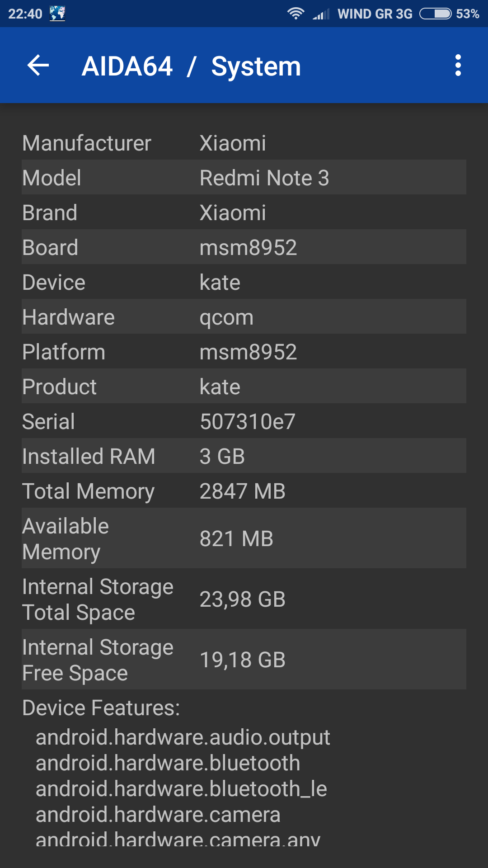Viewport: 488px width, 868px height.
Task: Tap the Serial 507310e7 value
Action: [x=248, y=422]
